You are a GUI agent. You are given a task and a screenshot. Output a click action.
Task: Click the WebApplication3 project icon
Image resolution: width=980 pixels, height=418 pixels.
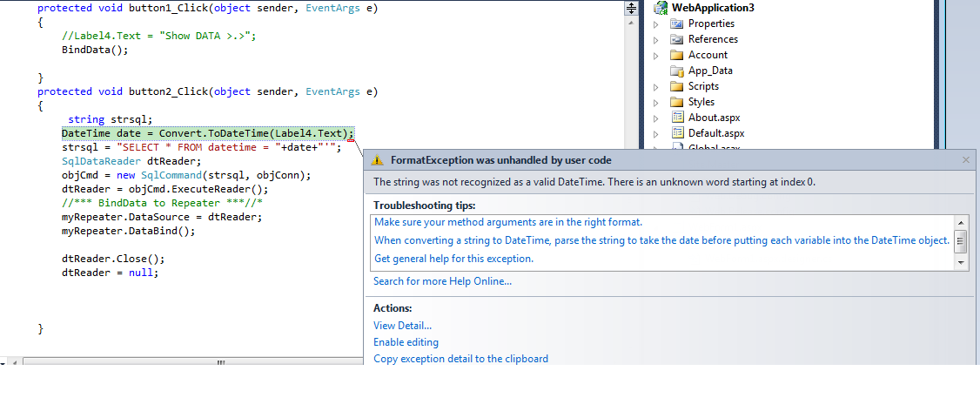coord(660,8)
